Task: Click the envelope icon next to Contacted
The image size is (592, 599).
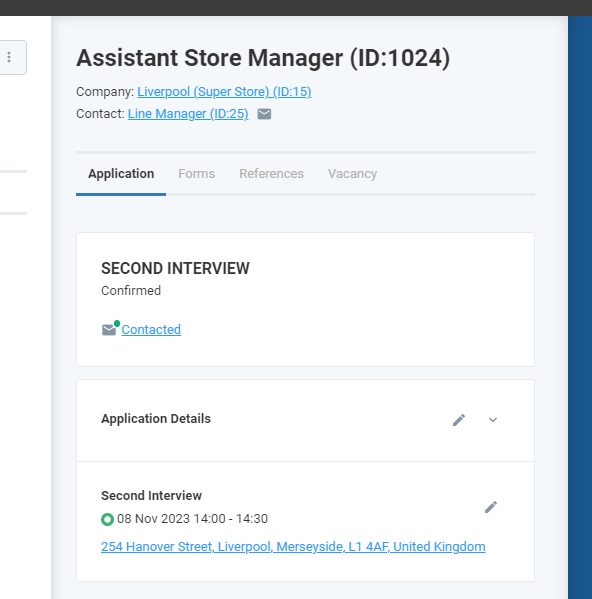Action: (109, 330)
